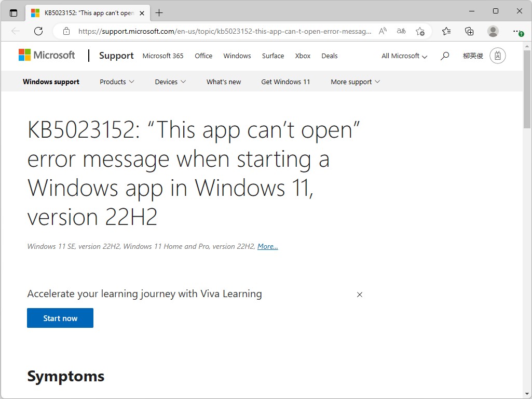This screenshot has height=399, width=532.
Task: Click 'Accelerate your learning journey' text
Action: pos(144,294)
